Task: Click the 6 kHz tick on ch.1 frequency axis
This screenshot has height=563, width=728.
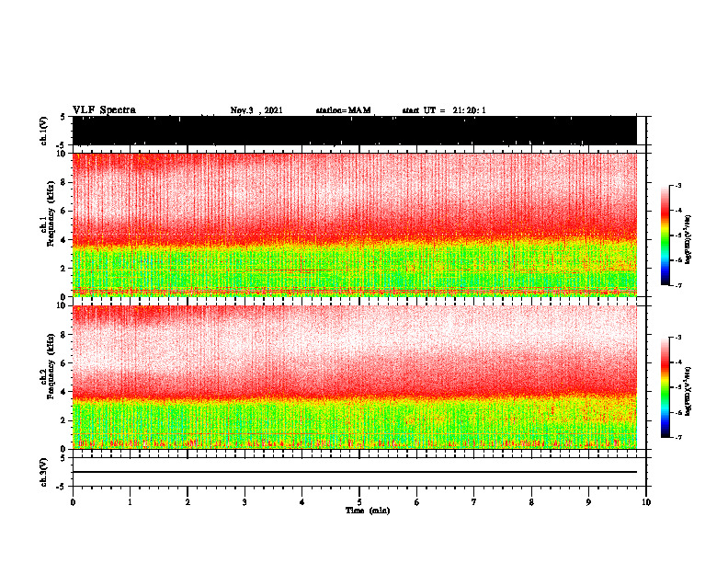Action: point(64,211)
